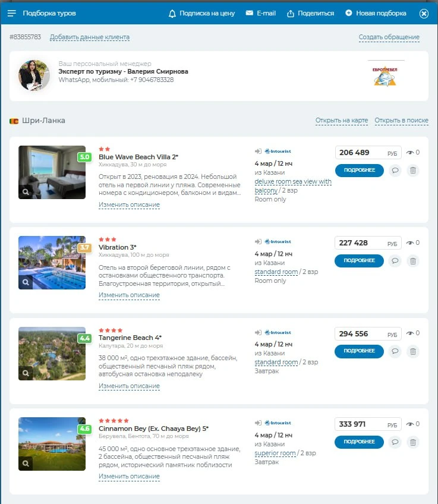
Task: Click the views eye icon for Blue Wave Villa
Action: tap(409, 152)
